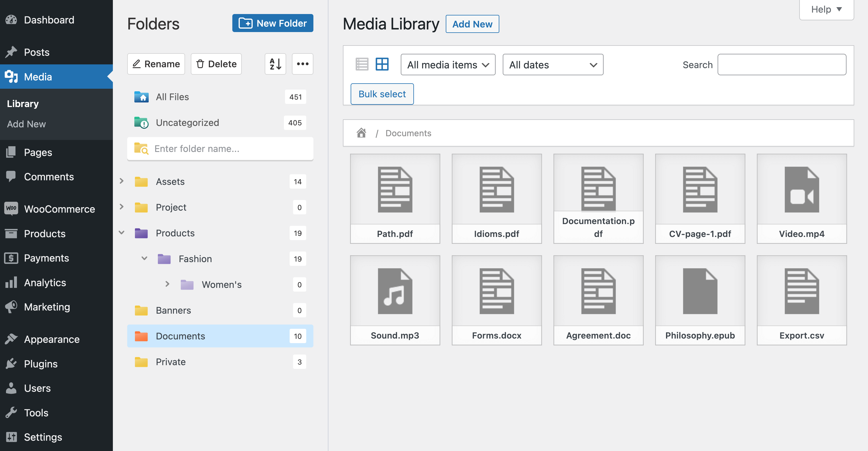Image resolution: width=868 pixels, height=451 pixels.
Task: Click the purple Fashion folder icon
Action: tap(164, 259)
